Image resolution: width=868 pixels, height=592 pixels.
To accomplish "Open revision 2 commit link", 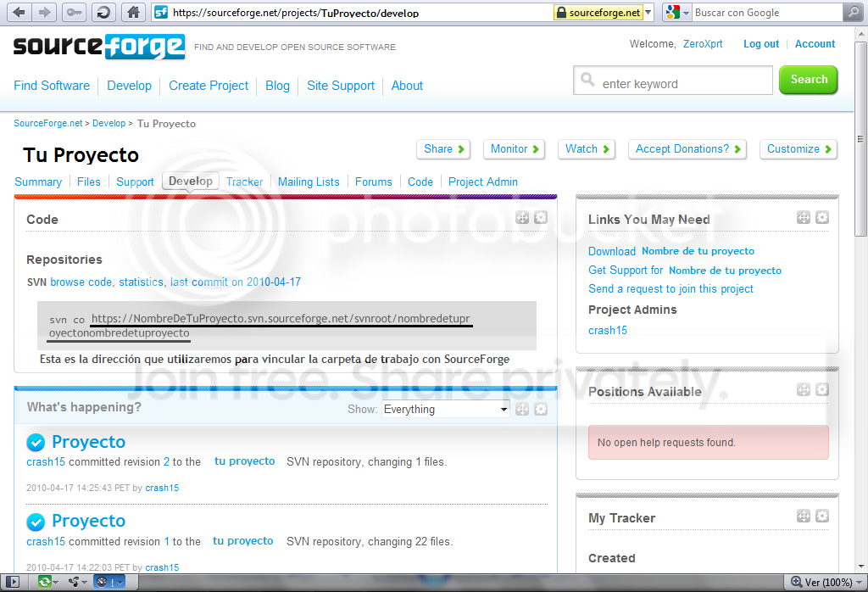I will (x=167, y=462).
